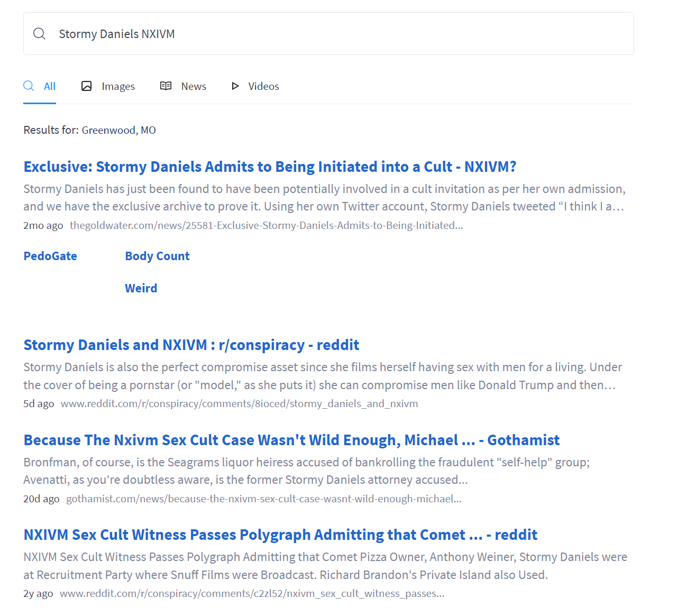Click the magnifier icon in search box
Screen dimensions: 695x616
tap(39, 34)
